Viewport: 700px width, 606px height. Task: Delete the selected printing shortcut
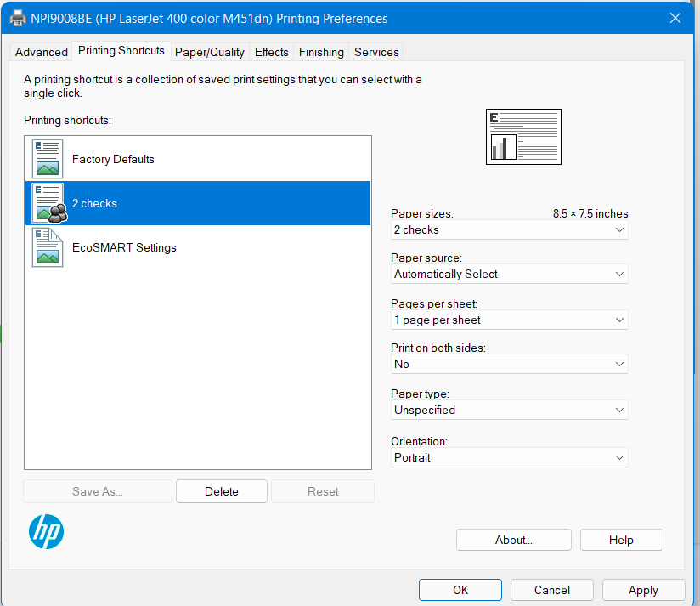[x=222, y=491]
